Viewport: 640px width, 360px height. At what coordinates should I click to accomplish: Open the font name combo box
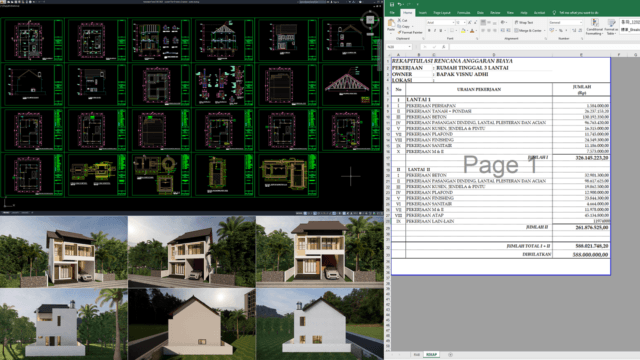pos(440,22)
